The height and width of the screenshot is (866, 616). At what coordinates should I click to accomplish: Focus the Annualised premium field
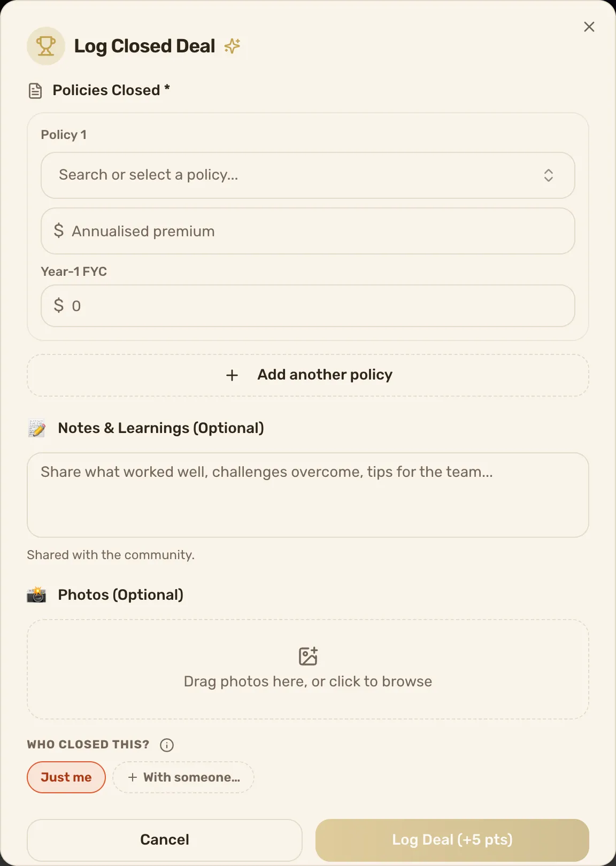[308, 231]
